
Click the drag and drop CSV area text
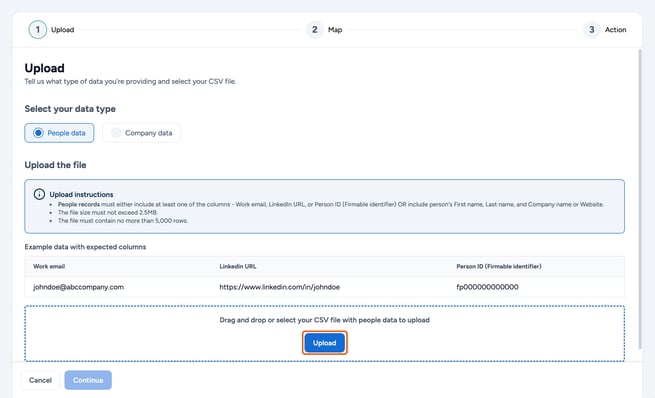pos(325,320)
